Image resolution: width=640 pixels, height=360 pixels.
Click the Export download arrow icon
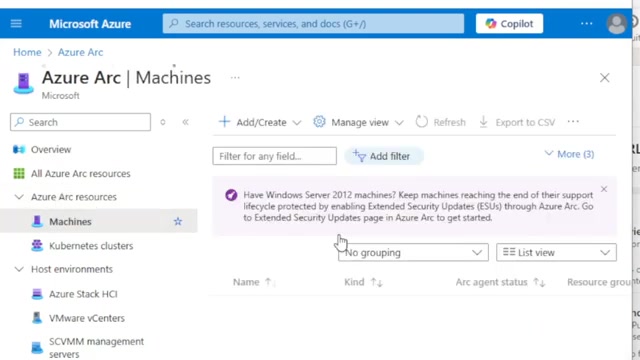483,122
